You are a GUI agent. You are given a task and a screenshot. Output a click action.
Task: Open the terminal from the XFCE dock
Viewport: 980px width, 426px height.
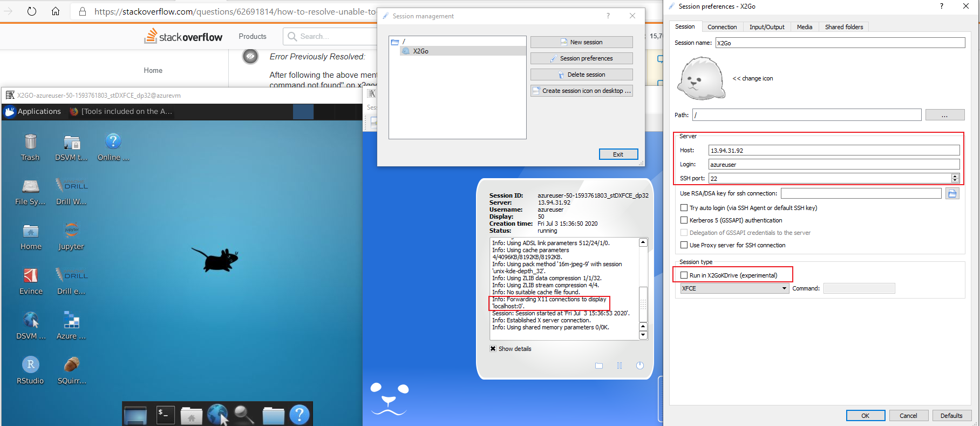tap(165, 414)
